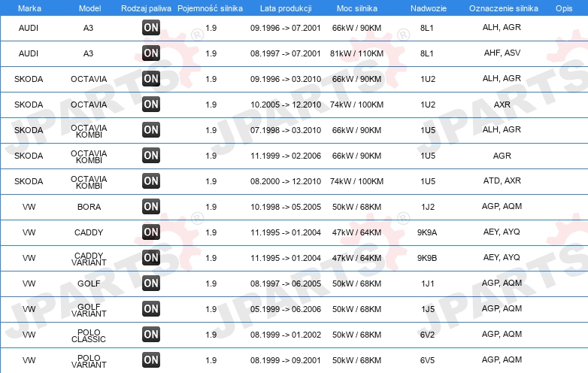Click the CADDY model cell with body 9K9A
588x373 pixels.
click(89, 232)
